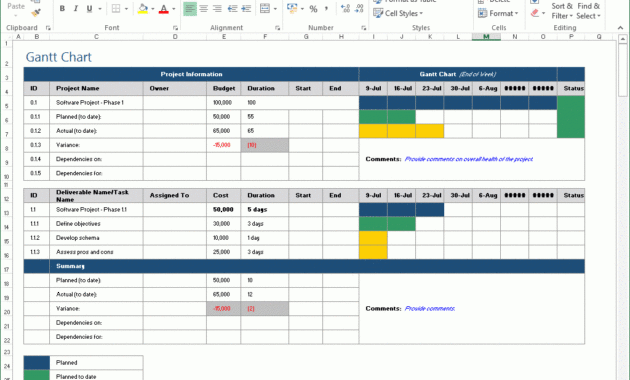Open the Format menu in Cells group
Image resolution: width=630 pixels, height=380 pixels.
pyautogui.click(x=498, y=13)
